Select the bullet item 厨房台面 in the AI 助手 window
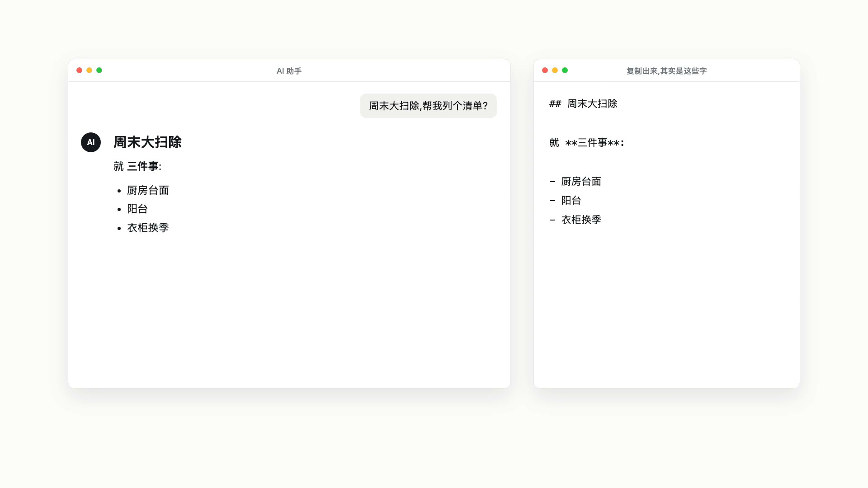Screen dimensions: 868x488 click(x=148, y=190)
